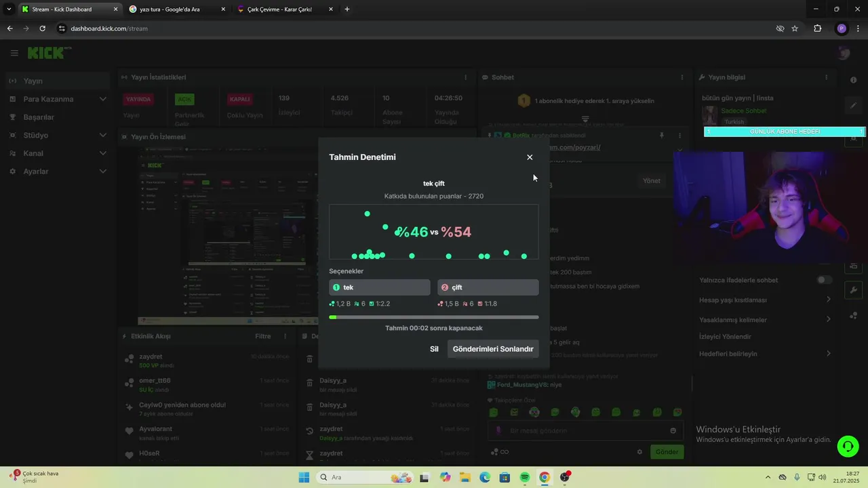Image resolution: width=868 pixels, height=488 pixels.
Task: Click the Gönder chat button
Action: click(x=667, y=452)
